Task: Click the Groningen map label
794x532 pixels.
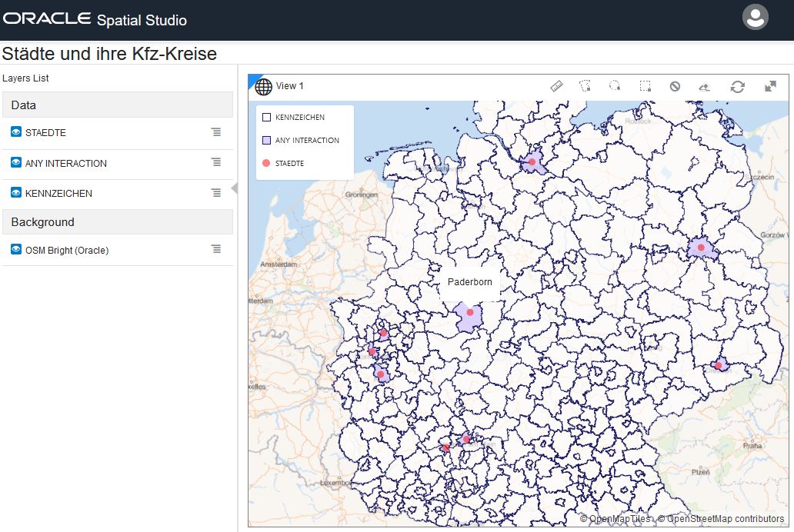Action: pyautogui.click(x=362, y=195)
